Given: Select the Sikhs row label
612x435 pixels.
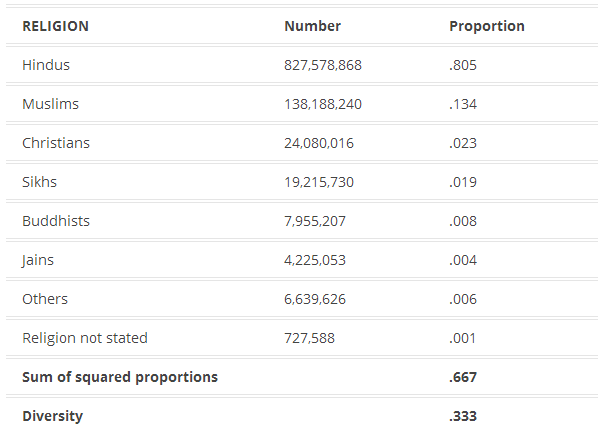Looking at the screenshot, I should (x=40, y=182).
